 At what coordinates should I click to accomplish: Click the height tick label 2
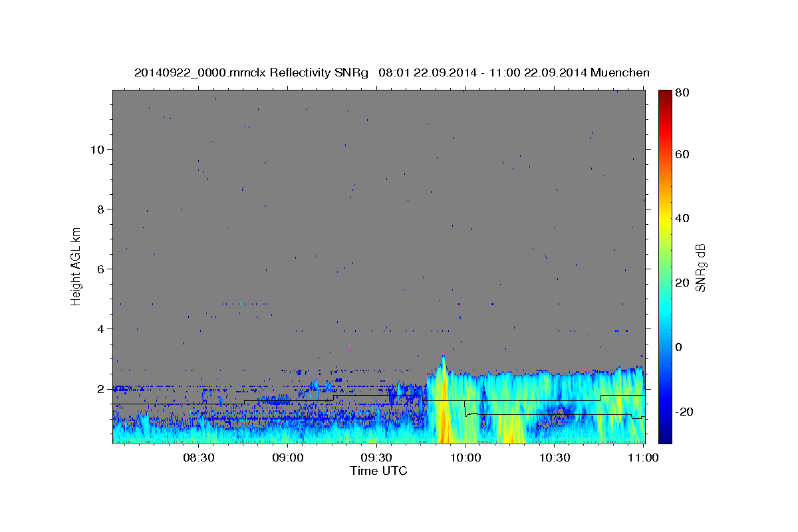101,388
